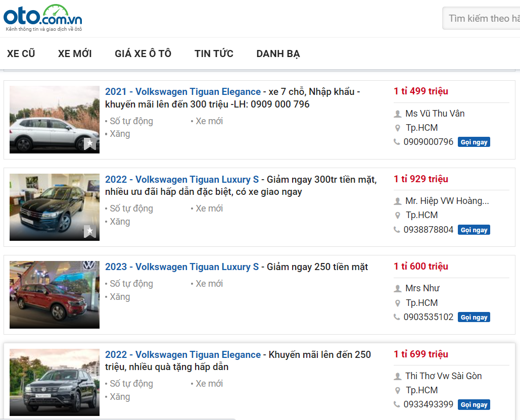Focus the Tìm kiếm search field

point(481,18)
